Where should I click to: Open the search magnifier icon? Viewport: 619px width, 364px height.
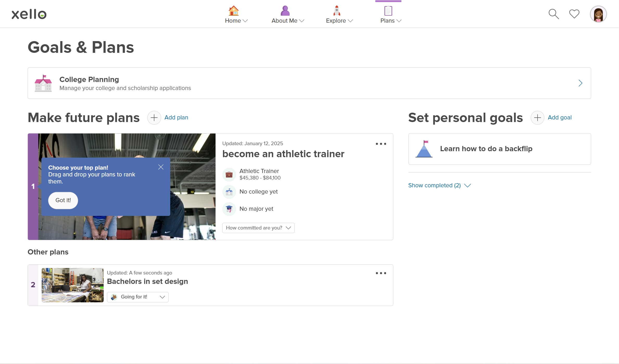(553, 14)
